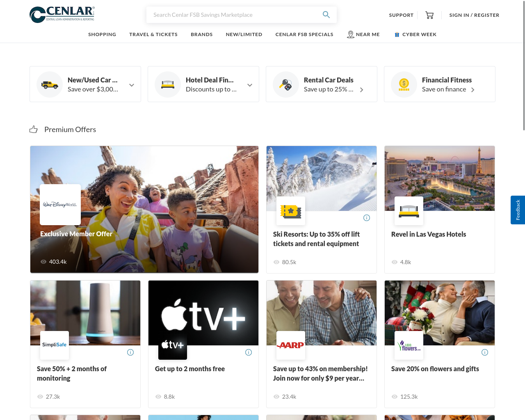Open Save 50% + 2 months monitoring offer
The image size is (525, 420).
[72, 374]
